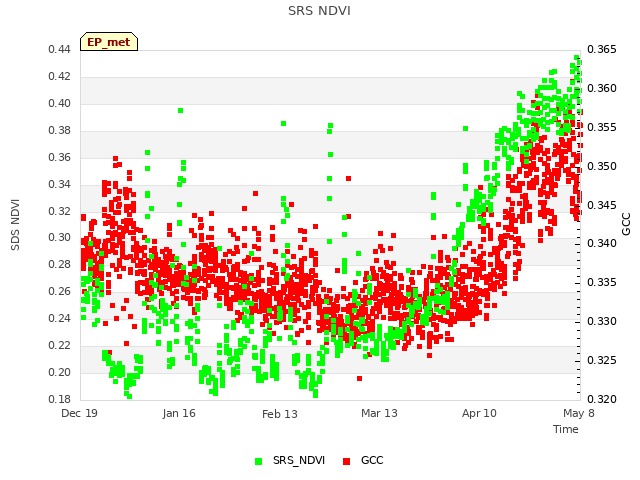Screen dimensions: 640x480
Task: Click the Jan 16 x-axis tick label
Action: pyautogui.click(x=179, y=413)
